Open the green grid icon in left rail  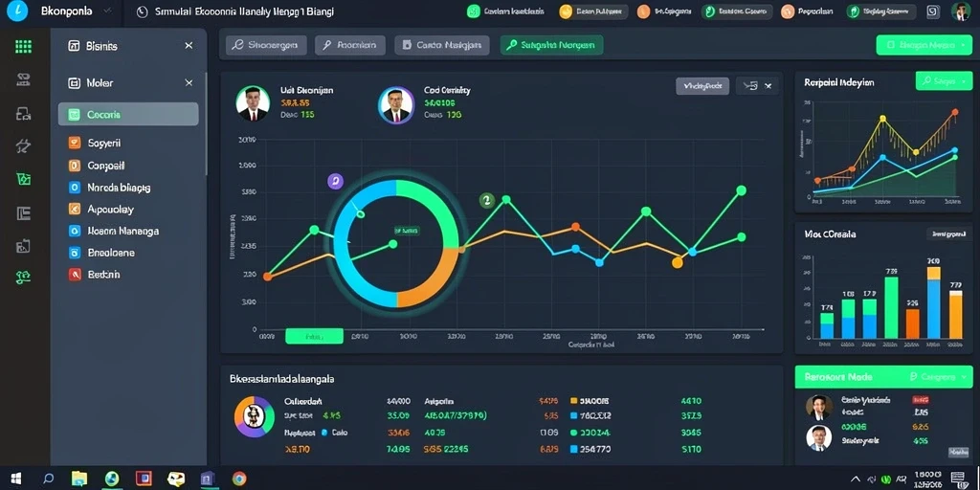(23, 46)
